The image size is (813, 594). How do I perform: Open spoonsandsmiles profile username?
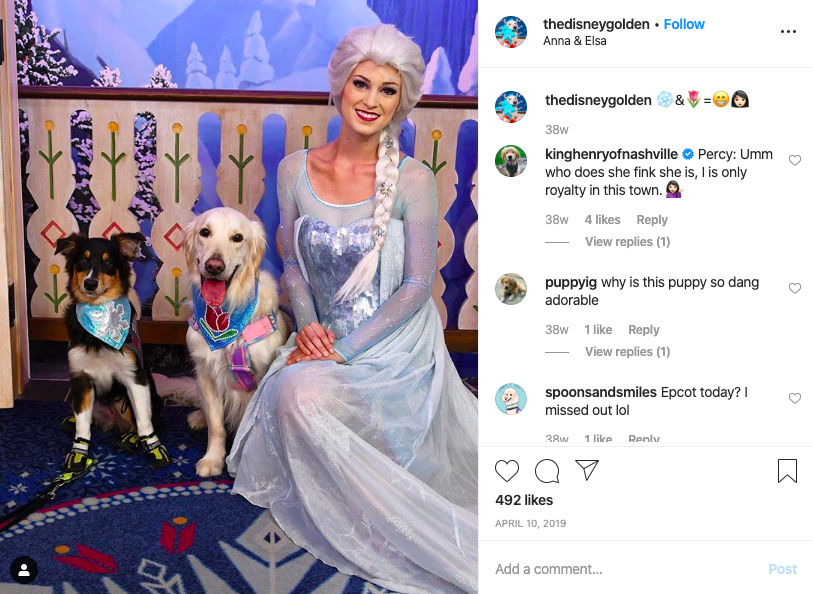600,392
